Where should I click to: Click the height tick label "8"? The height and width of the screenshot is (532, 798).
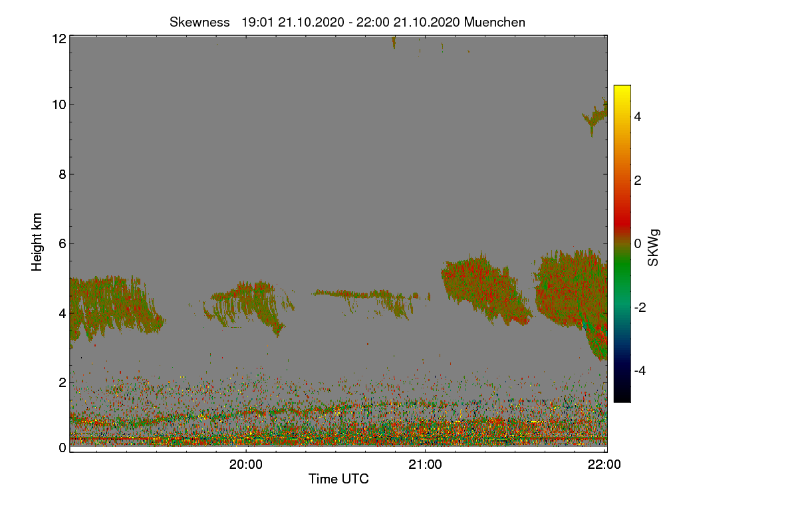click(62, 174)
